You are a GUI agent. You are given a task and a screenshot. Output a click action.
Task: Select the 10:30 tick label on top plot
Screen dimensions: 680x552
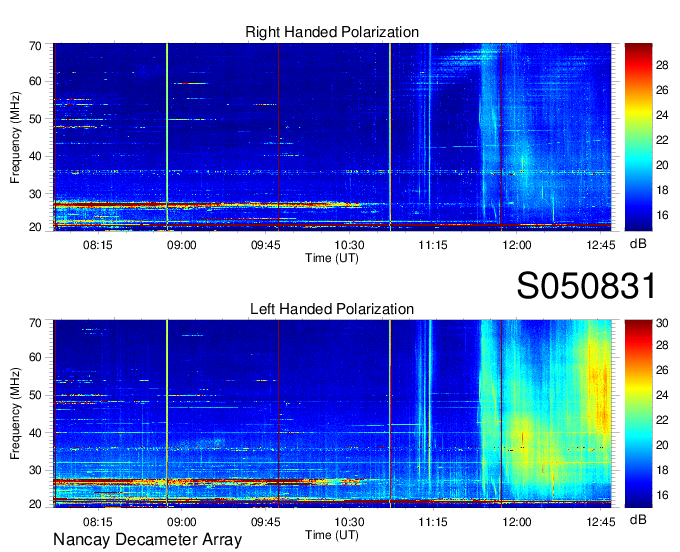click(349, 245)
